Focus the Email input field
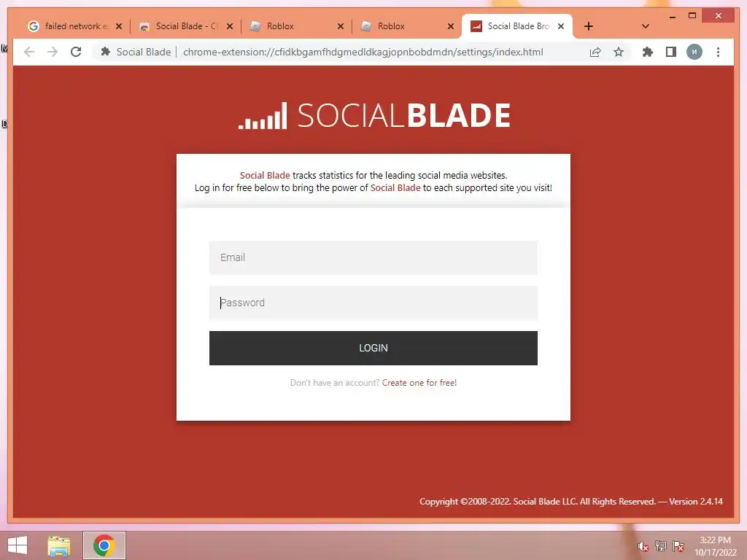The width and height of the screenshot is (747, 560). pyautogui.click(x=373, y=257)
